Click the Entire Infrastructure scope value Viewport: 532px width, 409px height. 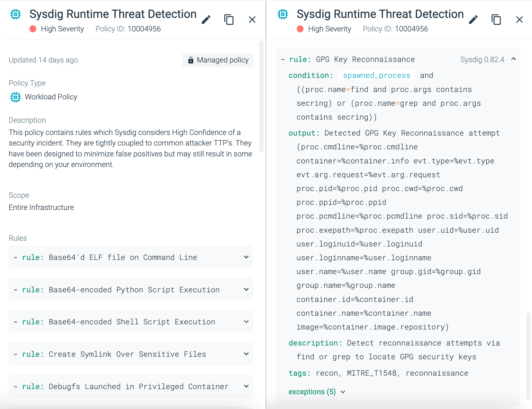(x=41, y=207)
